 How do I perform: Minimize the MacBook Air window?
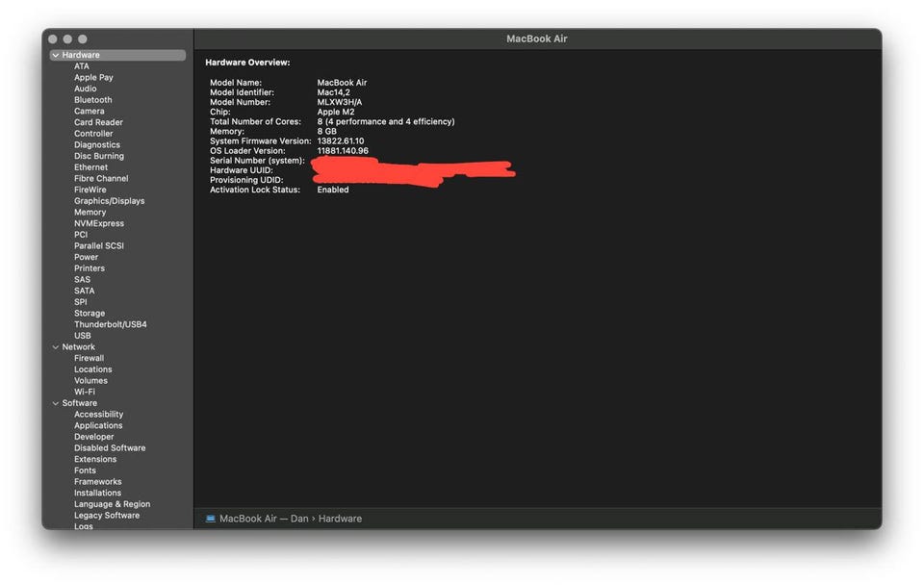click(67, 38)
